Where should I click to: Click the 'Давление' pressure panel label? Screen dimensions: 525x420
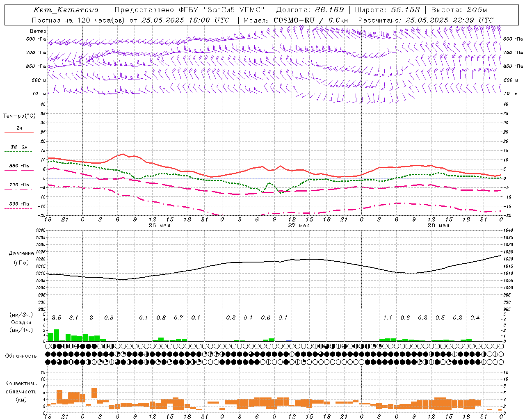coord(21,253)
